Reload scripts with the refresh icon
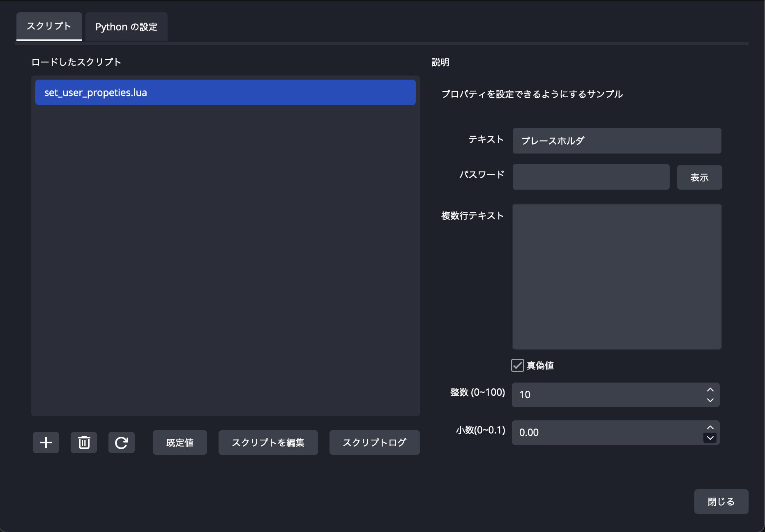 pyautogui.click(x=122, y=443)
